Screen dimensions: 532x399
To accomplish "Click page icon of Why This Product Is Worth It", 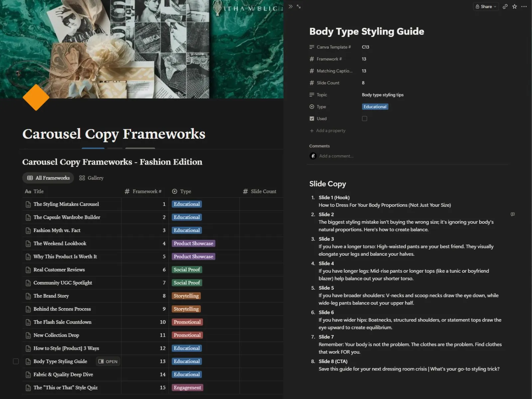I will click(x=28, y=257).
